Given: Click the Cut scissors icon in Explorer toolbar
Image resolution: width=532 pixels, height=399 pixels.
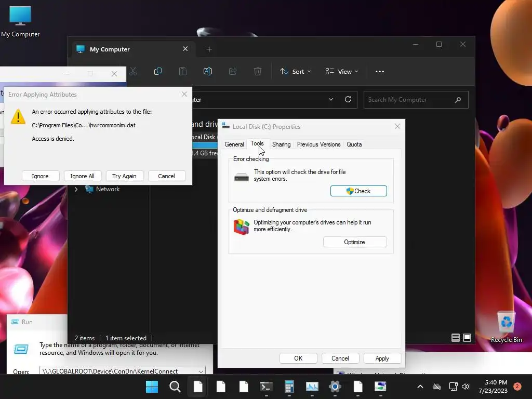Looking at the screenshot, I should (133, 71).
